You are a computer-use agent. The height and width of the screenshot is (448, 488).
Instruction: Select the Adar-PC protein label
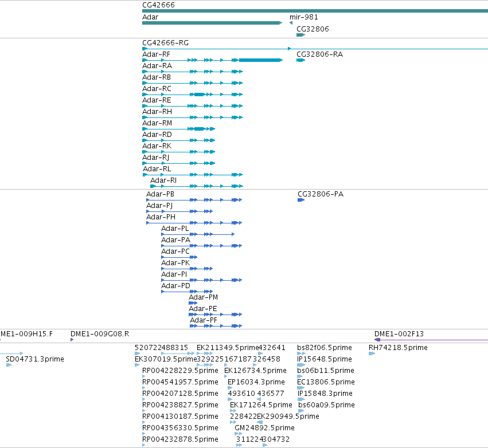point(175,252)
